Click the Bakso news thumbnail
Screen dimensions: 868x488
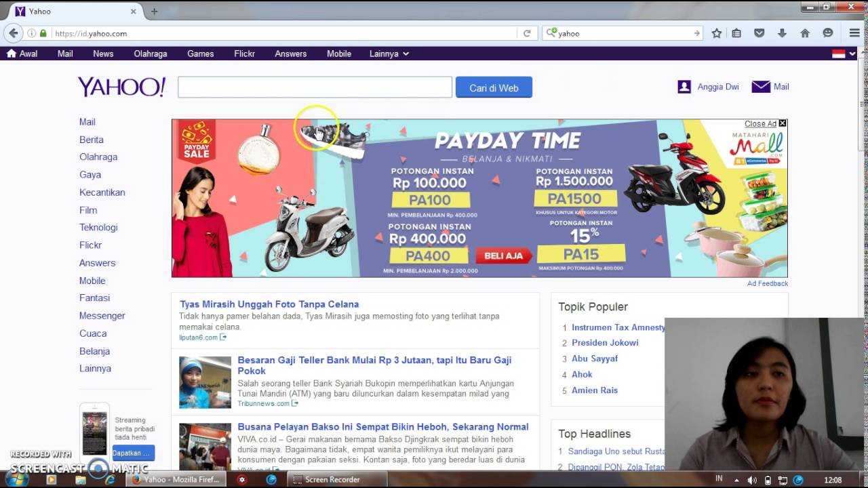(205, 447)
